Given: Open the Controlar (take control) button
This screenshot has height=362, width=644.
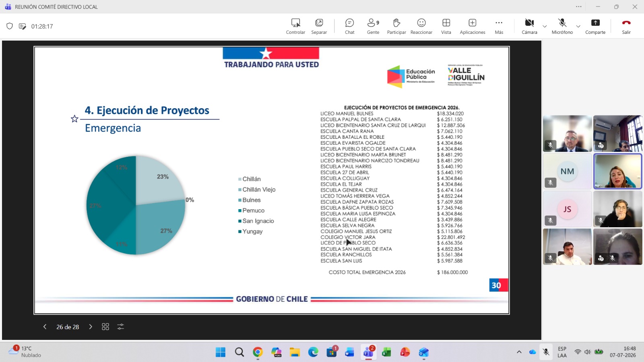Looking at the screenshot, I should pos(295,26).
